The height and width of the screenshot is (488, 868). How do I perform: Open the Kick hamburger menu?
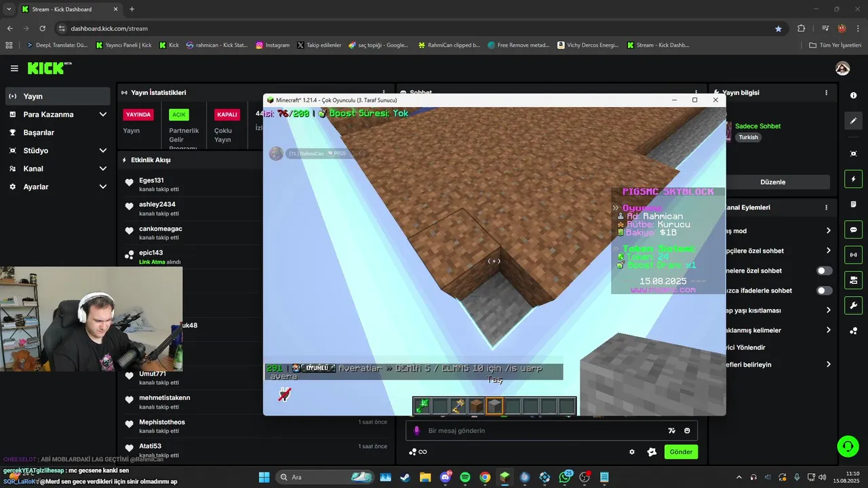pos(14,68)
